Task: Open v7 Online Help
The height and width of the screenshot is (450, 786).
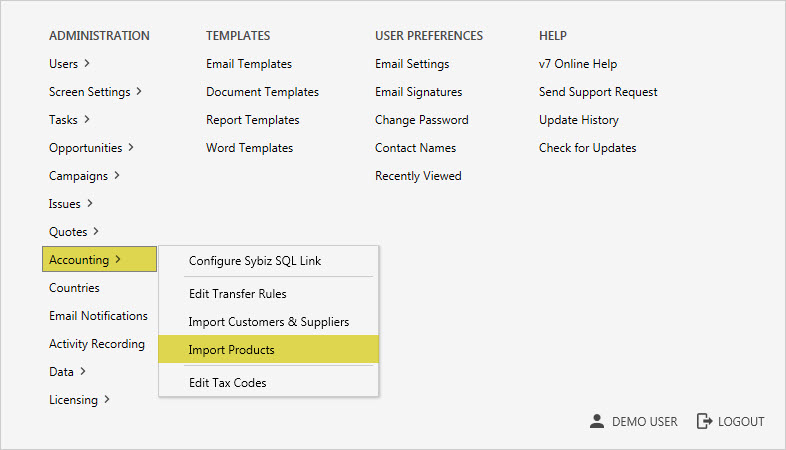Action: tap(577, 64)
